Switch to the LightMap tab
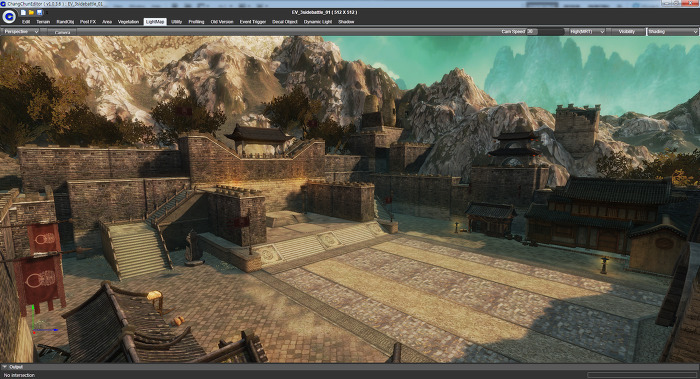This screenshot has width=700, height=379. tap(155, 21)
